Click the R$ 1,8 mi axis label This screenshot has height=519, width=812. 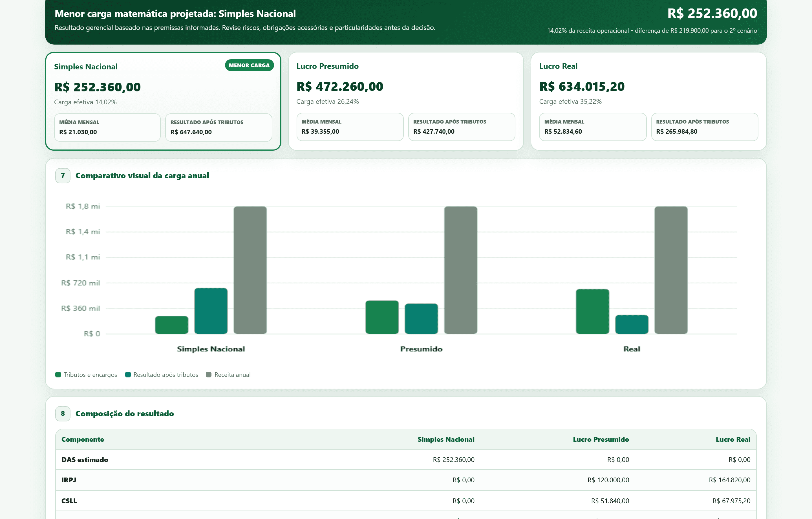[x=83, y=206]
